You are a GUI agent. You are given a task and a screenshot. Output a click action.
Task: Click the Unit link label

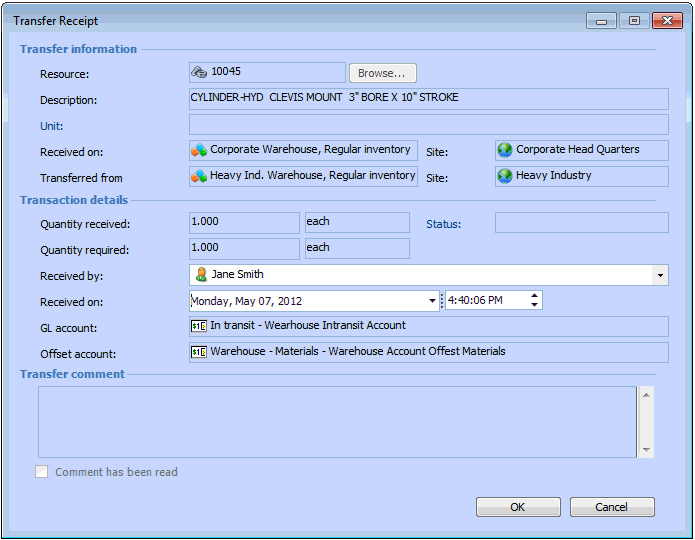[x=51, y=126]
